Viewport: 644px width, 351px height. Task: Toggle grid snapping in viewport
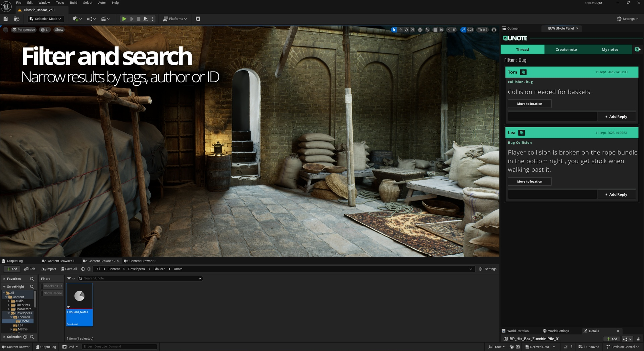pyautogui.click(x=435, y=30)
